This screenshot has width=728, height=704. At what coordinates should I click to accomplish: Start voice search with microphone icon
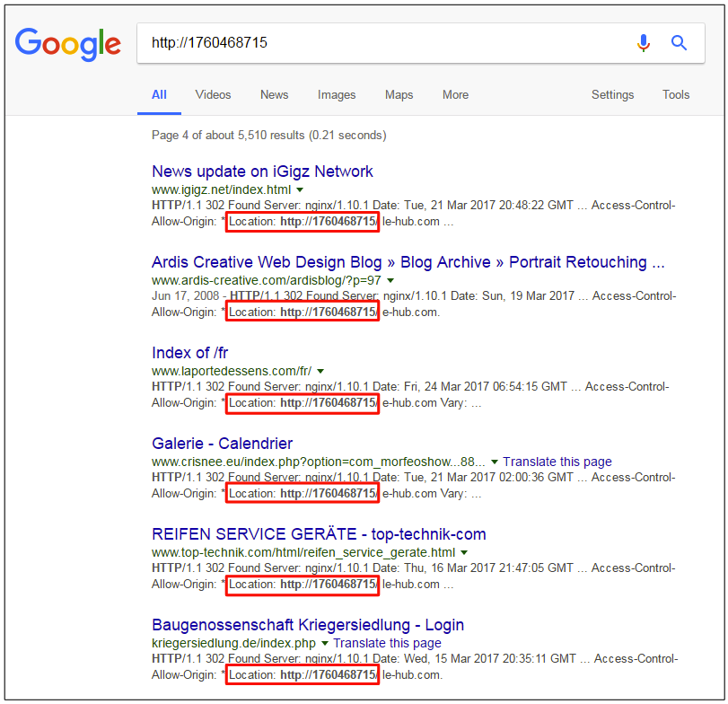click(x=643, y=42)
